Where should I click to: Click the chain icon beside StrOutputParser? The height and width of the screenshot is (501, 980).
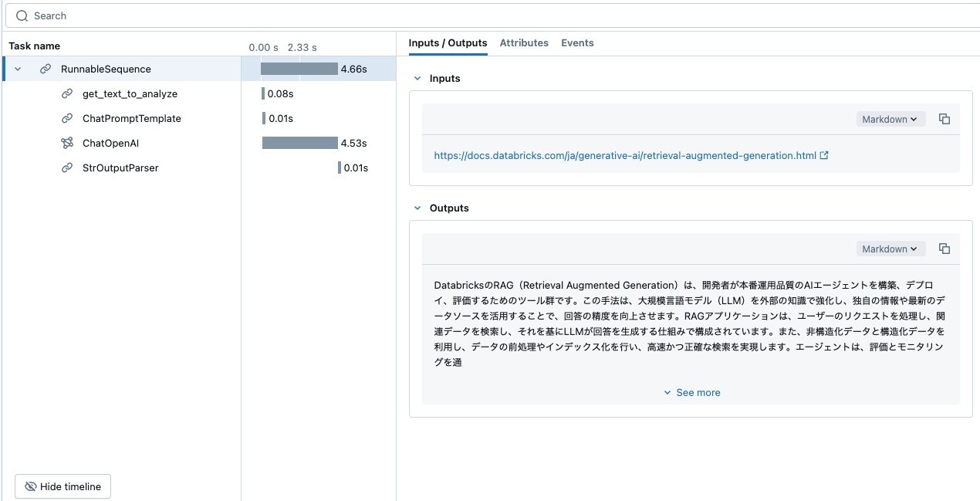click(x=66, y=168)
